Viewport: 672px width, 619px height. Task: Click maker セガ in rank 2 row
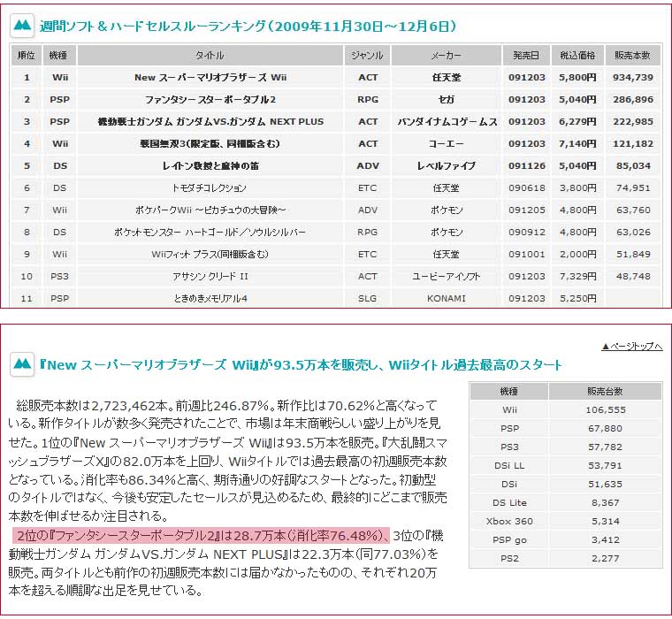tap(447, 100)
